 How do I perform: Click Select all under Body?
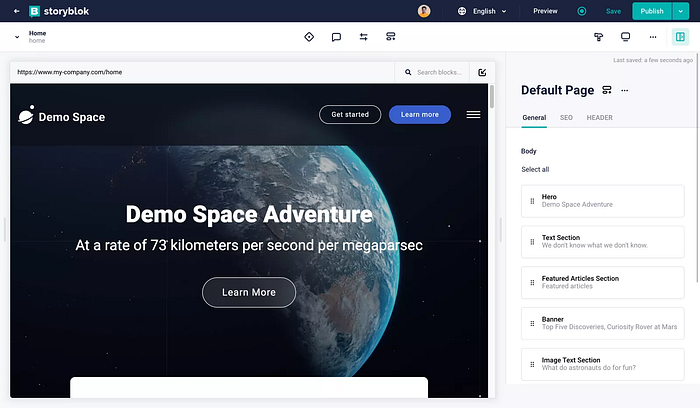tap(535, 170)
